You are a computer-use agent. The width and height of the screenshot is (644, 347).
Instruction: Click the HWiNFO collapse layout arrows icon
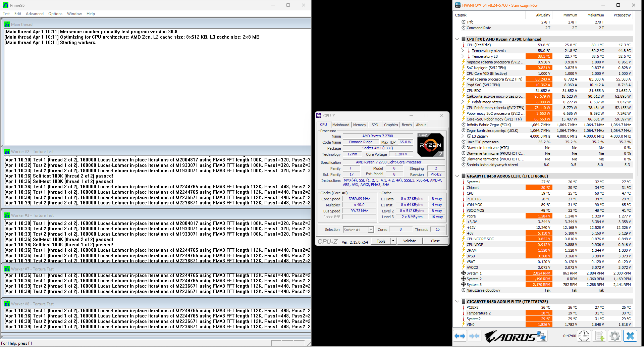474,336
